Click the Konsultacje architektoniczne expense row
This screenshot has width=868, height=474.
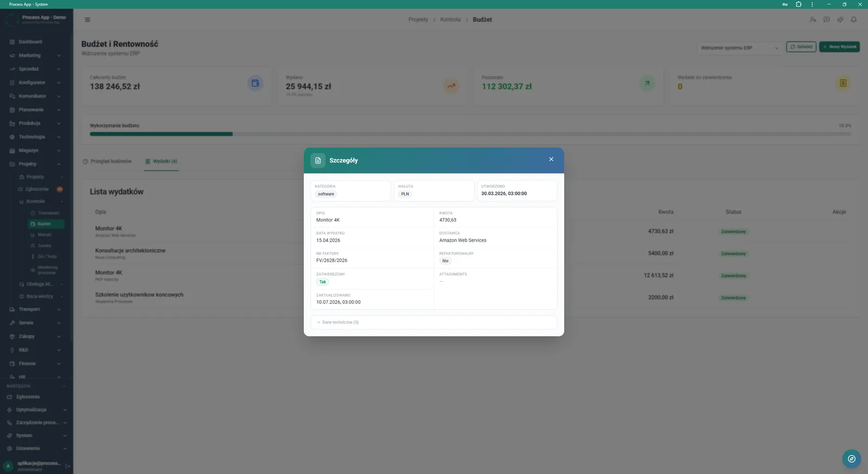point(470,253)
